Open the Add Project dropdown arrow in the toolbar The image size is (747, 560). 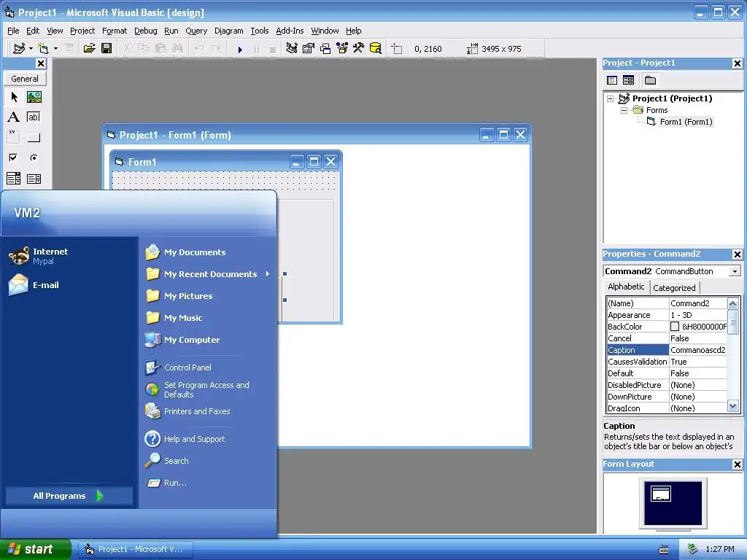31,48
